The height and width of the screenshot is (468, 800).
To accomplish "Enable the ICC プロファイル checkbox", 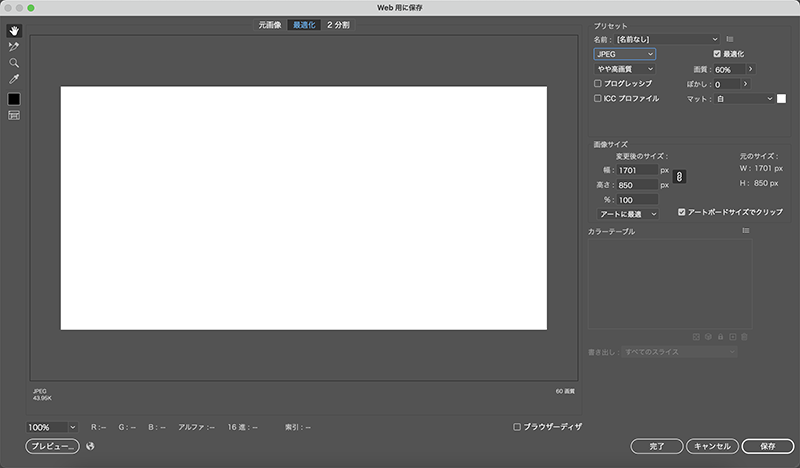I will (597, 98).
